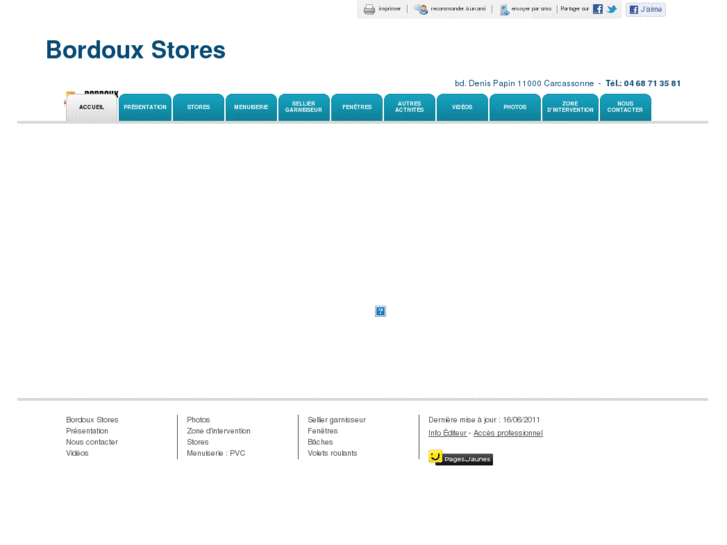Click the Bordoux Stores page heading
The width and height of the screenshot is (727, 545).
tap(135, 50)
